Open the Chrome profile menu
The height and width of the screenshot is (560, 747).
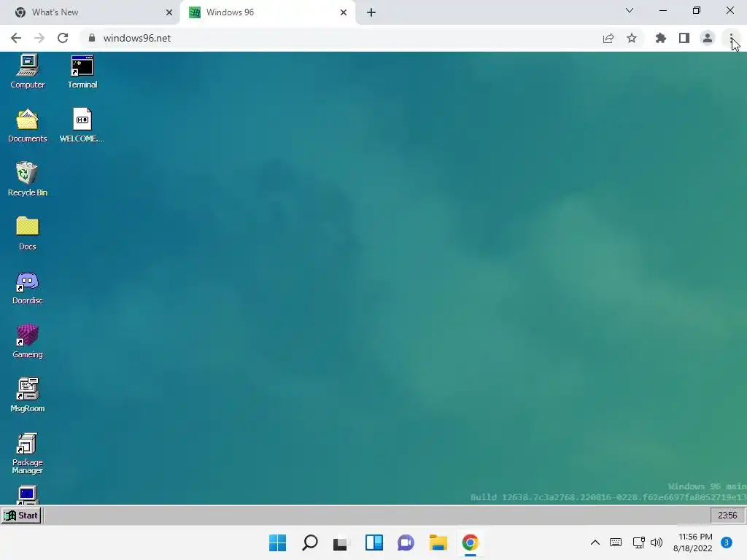click(x=708, y=38)
